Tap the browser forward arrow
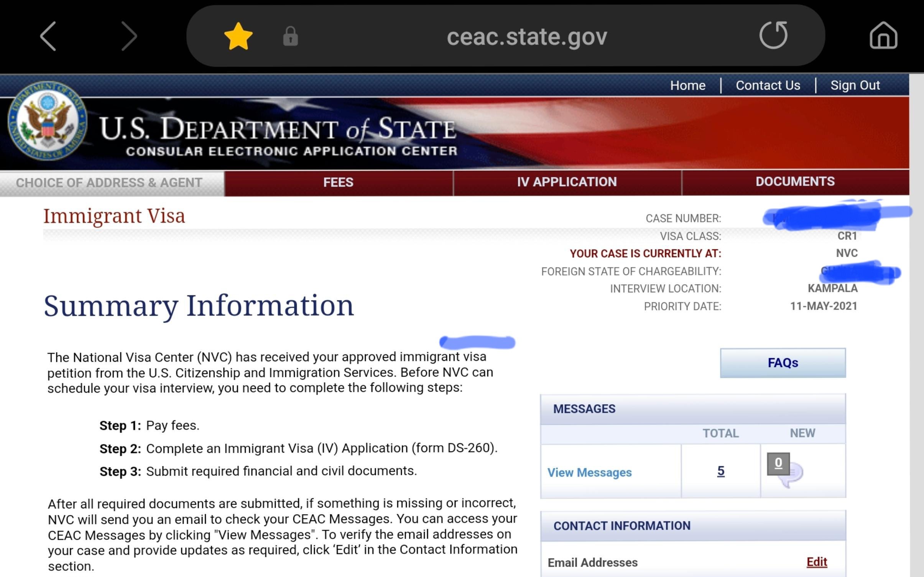The width and height of the screenshot is (924, 577). [x=129, y=36]
